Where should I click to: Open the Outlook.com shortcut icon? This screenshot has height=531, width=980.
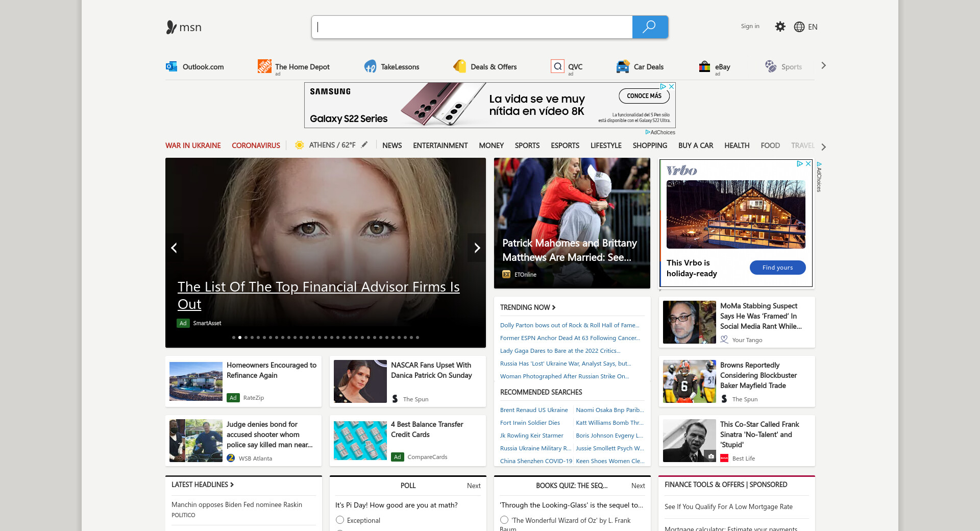(171, 66)
